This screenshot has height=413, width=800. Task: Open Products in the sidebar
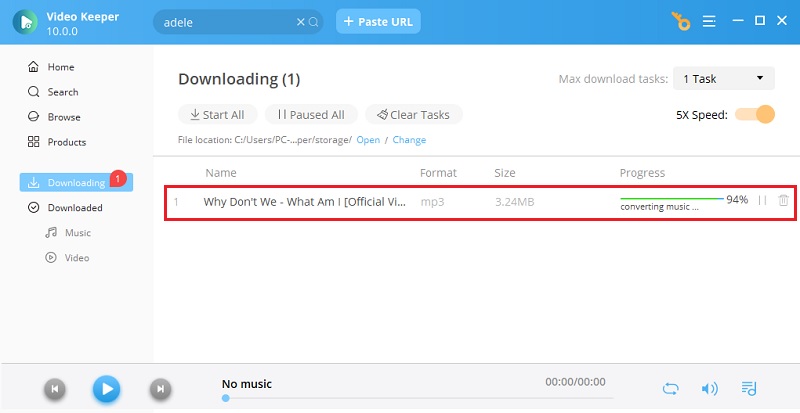[x=57, y=142]
